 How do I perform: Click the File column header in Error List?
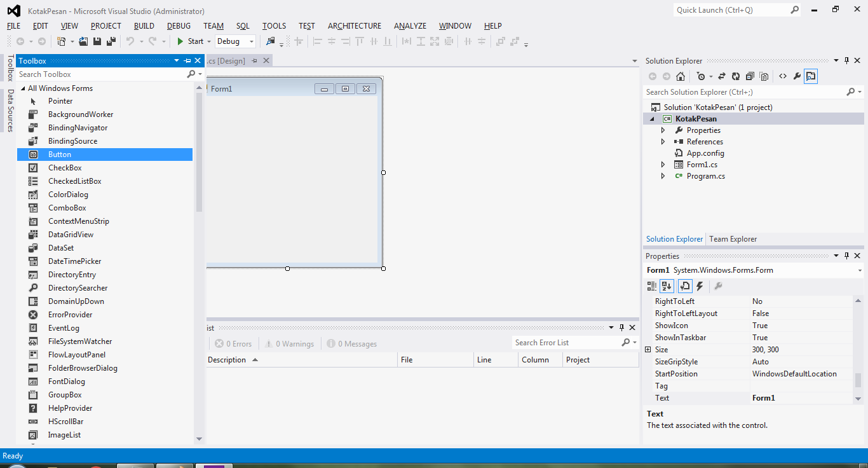[x=436, y=360]
